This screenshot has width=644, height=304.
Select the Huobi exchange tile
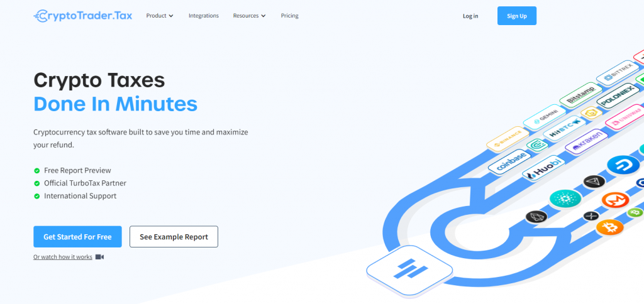(543, 168)
